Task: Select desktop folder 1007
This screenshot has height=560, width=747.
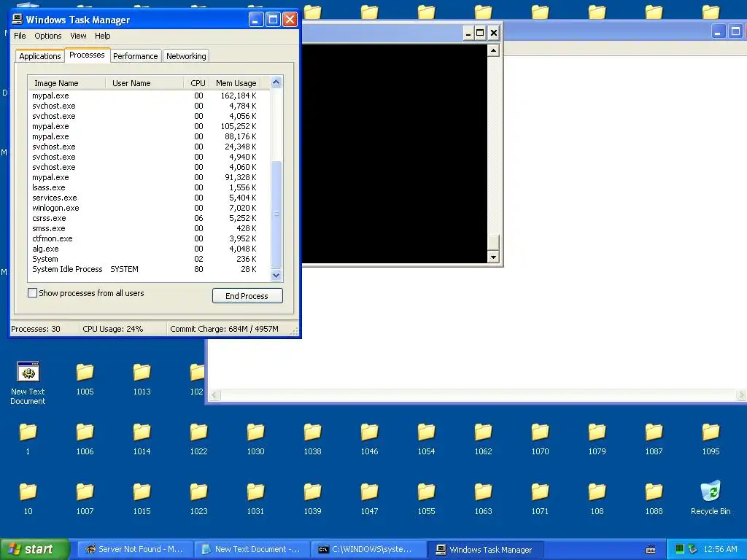Action: pos(85,499)
